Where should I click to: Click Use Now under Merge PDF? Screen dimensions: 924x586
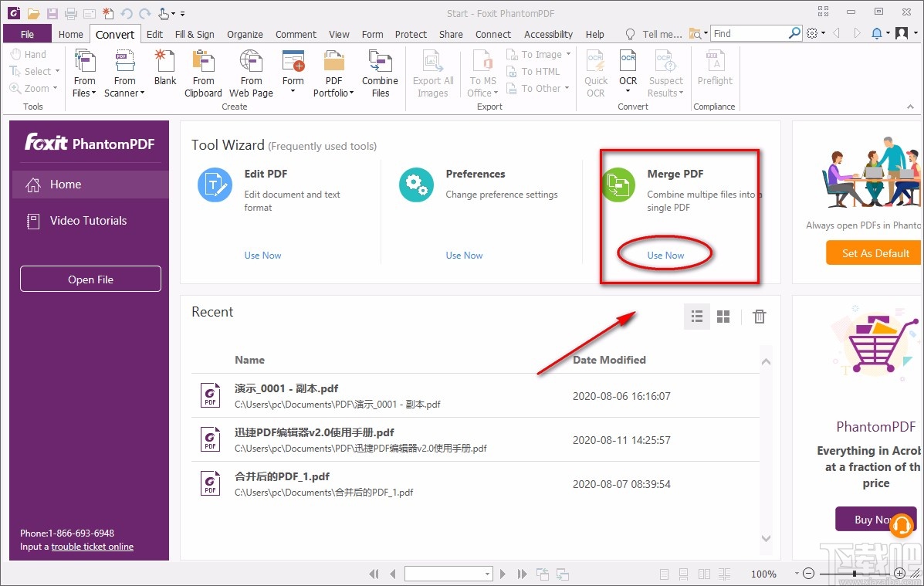(666, 256)
